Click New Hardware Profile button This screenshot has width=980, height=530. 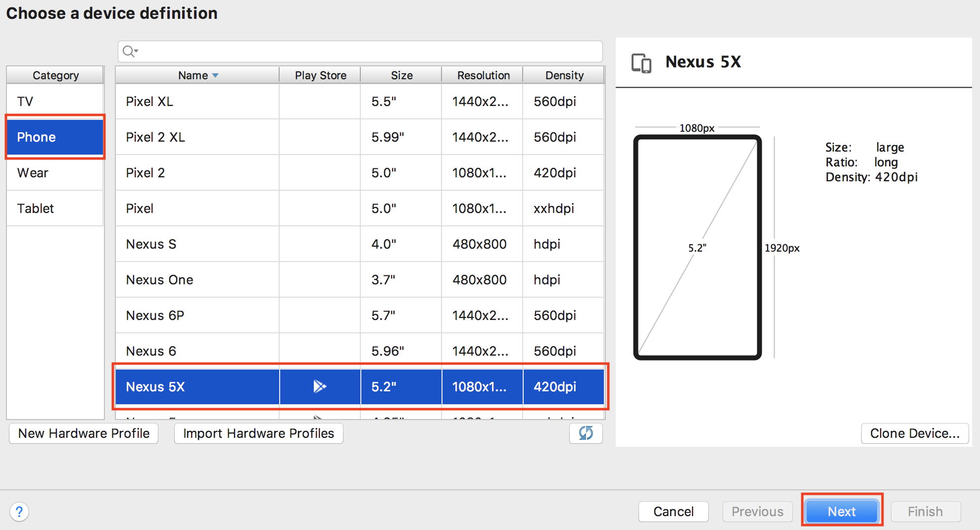(x=84, y=433)
